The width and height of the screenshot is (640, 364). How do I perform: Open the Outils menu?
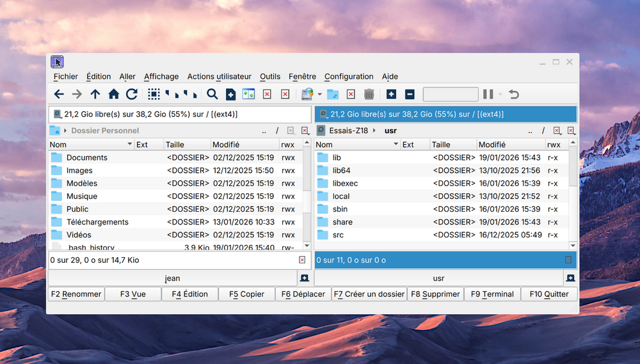pos(270,76)
